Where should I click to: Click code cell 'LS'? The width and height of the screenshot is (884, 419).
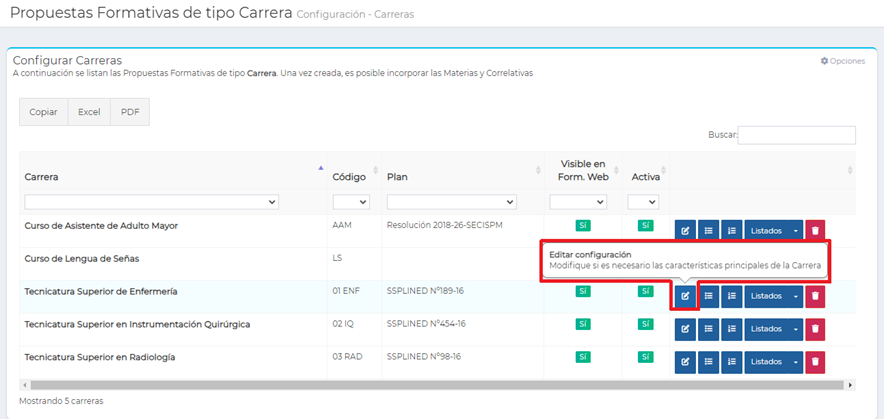(x=337, y=258)
